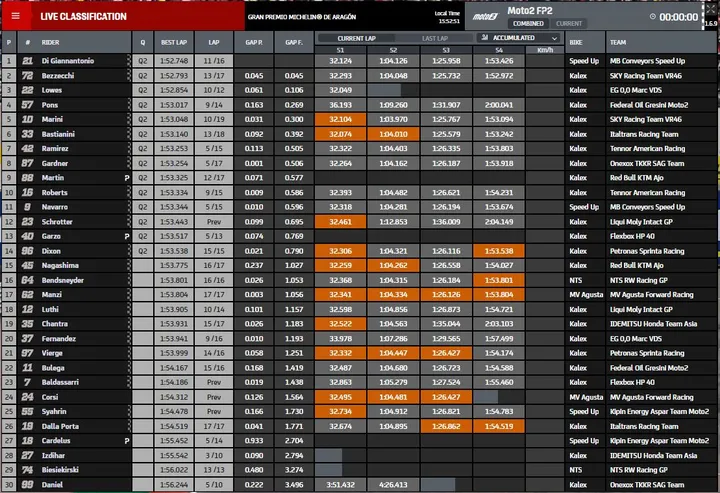Click Manzi's orange S3 time 1:26.126
The height and width of the screenshot is (493, 720).
pyautogui.click(x=446, y=295)
